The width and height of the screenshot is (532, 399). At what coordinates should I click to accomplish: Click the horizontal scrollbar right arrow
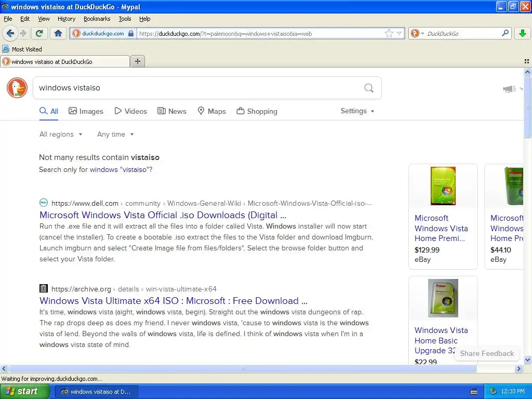coord(518,368)
